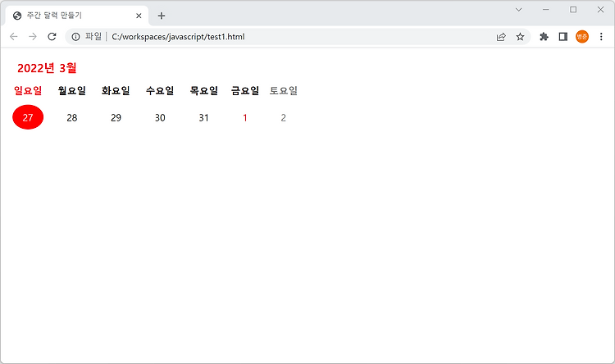Select the gray date 2
615x364 pixels.
click(283, 118)
